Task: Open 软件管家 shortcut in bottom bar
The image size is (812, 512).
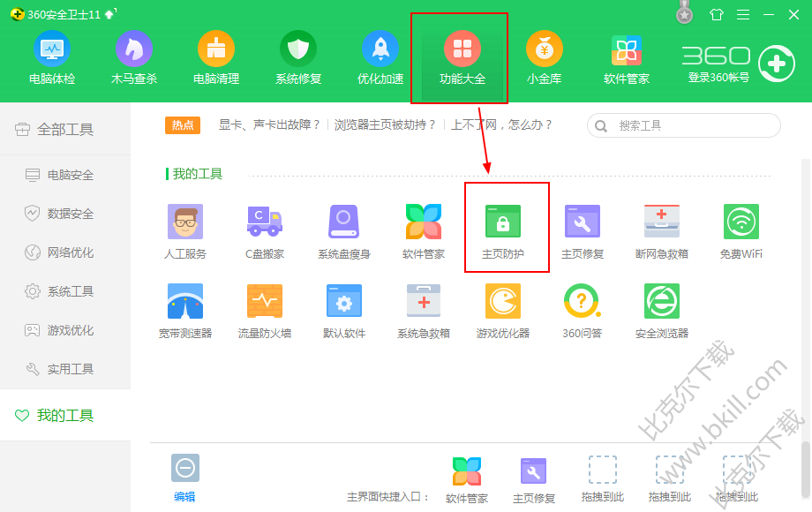Action: 467,480
